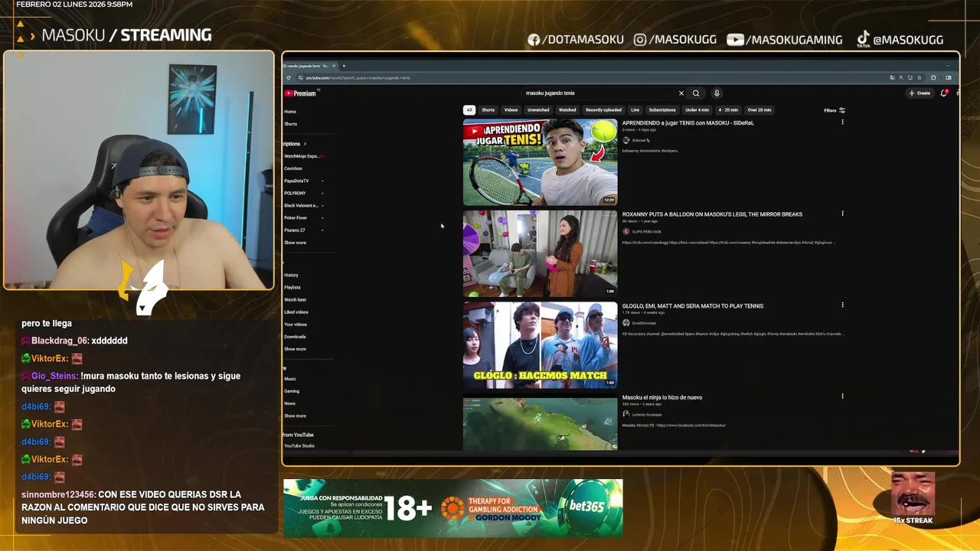Open options menu for APRENDIENDO a jugar TENIS video
This screenshot has width=980, height=551.
tap(842, 122)
